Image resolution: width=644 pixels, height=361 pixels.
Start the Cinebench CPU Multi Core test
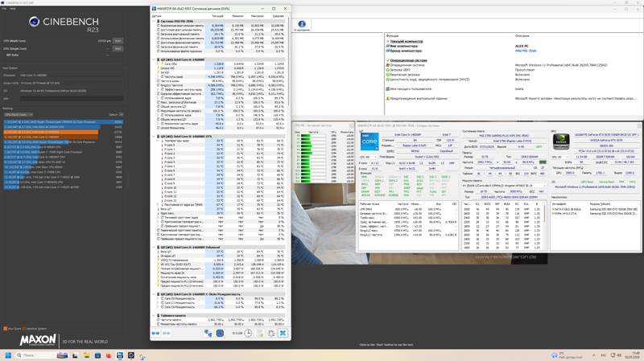118,41
